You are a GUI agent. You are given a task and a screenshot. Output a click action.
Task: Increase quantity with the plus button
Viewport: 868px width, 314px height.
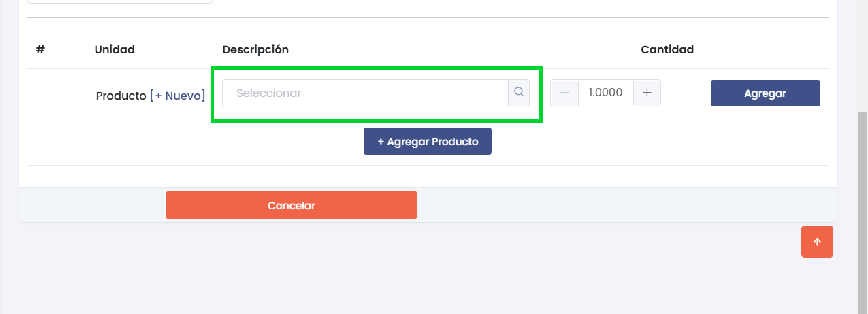point(647,93)
